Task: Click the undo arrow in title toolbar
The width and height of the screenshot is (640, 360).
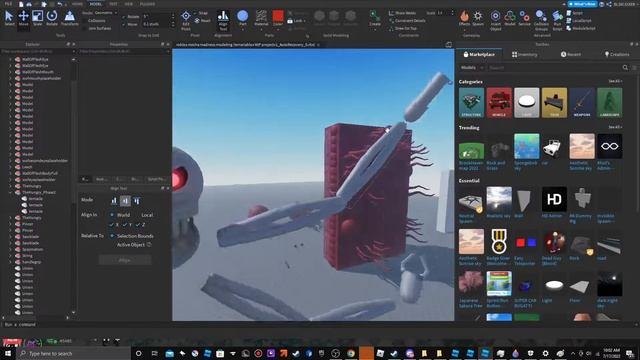Action: pos(60,4)
